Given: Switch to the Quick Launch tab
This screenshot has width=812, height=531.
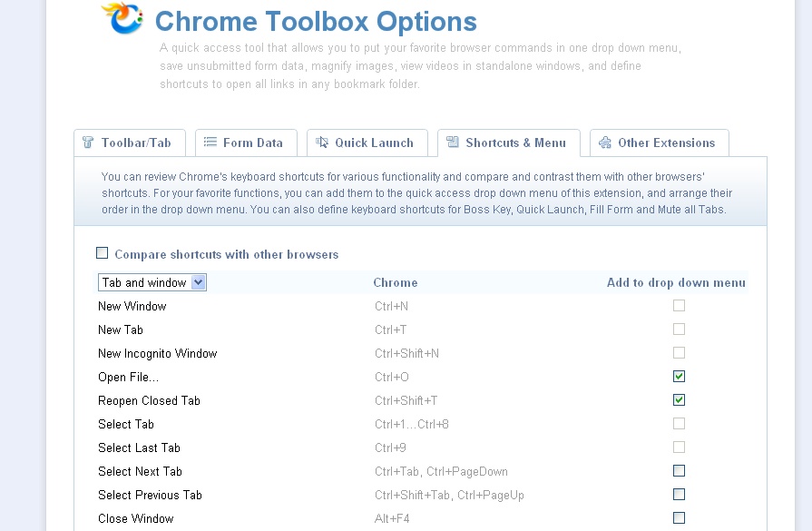Looking at the screenshot, I should (x=367, y=142).
